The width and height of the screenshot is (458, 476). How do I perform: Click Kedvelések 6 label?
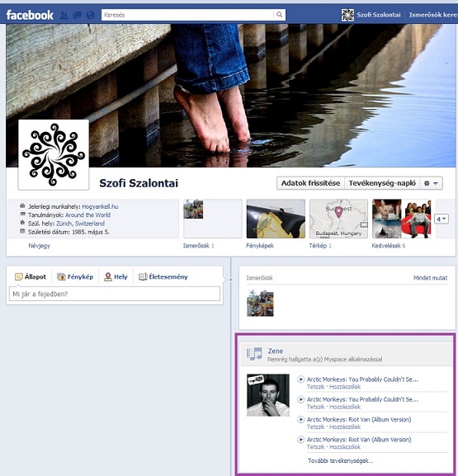(389, 246)
